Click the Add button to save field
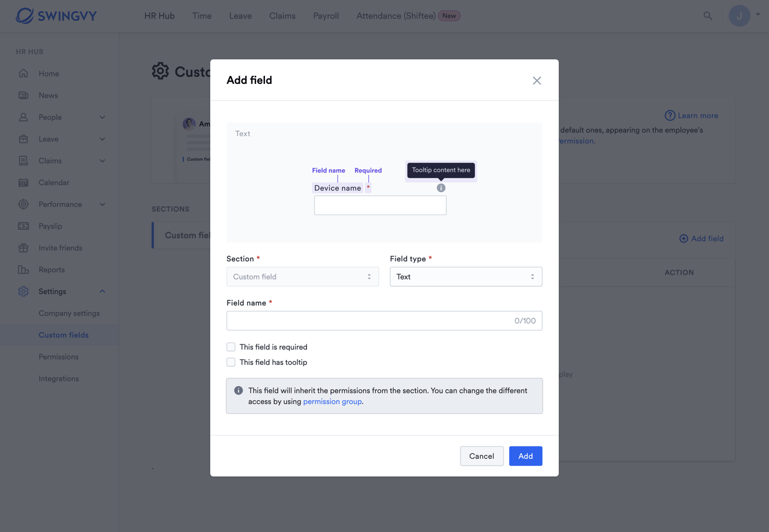This screenshot has width=769, height=532. pos(525,455)
